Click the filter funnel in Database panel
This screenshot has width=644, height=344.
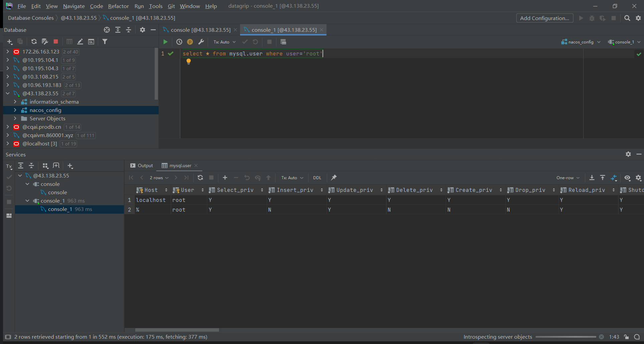click(x=105, y=41)
